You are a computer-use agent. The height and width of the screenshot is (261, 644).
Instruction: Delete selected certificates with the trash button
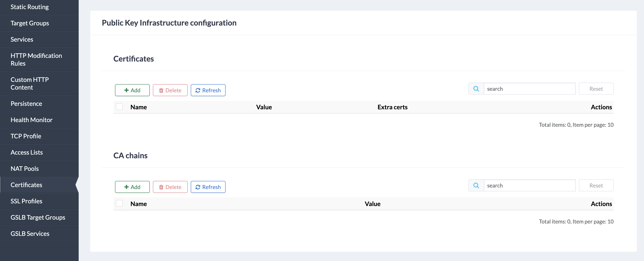tap(170, 90)
